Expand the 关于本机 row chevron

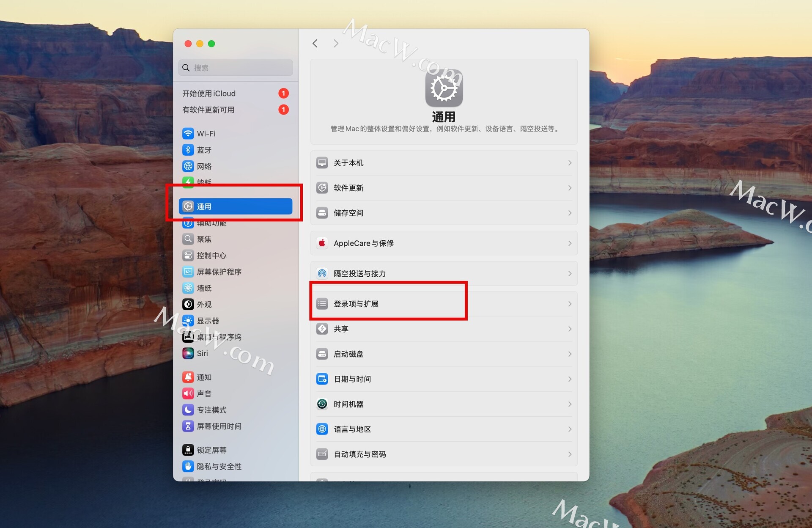(x=570, y=163)
